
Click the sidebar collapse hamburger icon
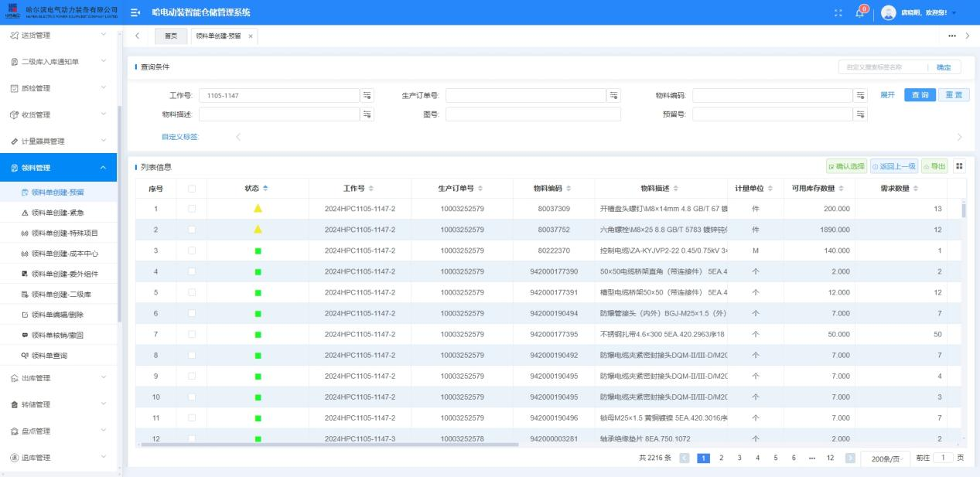tap(135, 13)
